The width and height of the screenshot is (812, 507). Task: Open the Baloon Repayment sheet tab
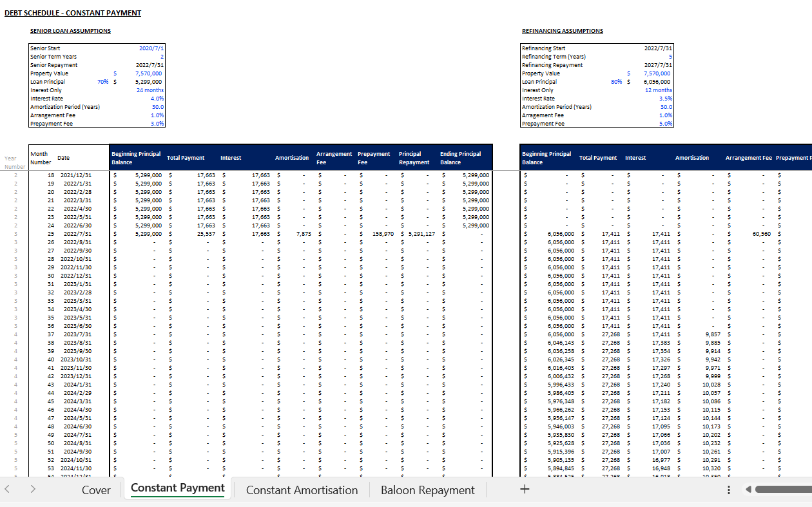pyautogui.click(x=428, y=490)
